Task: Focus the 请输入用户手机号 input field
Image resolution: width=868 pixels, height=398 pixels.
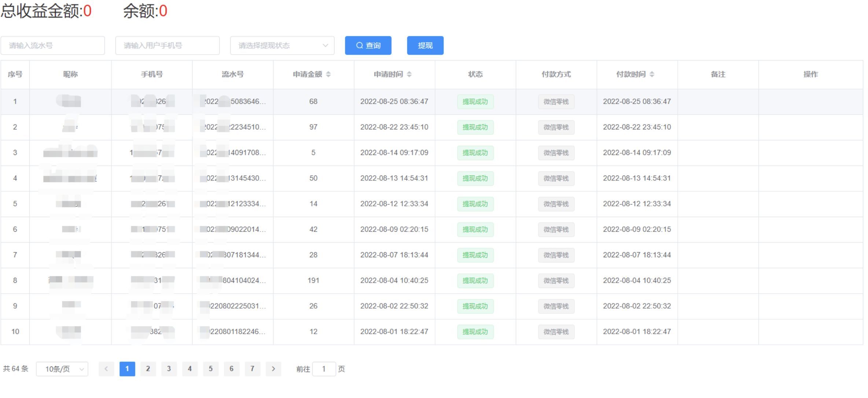Action: tap(168, 45)
